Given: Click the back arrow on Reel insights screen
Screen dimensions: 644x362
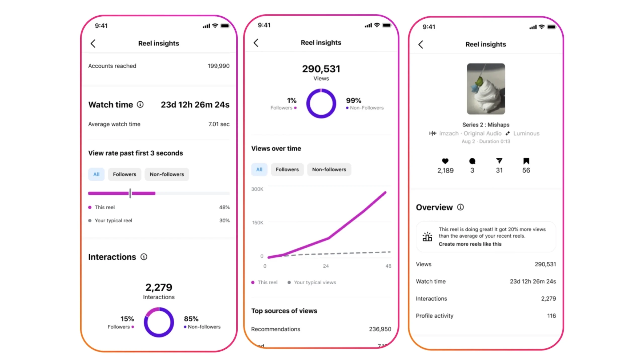Looking at the screenshot, I should [x=92, y=43].
